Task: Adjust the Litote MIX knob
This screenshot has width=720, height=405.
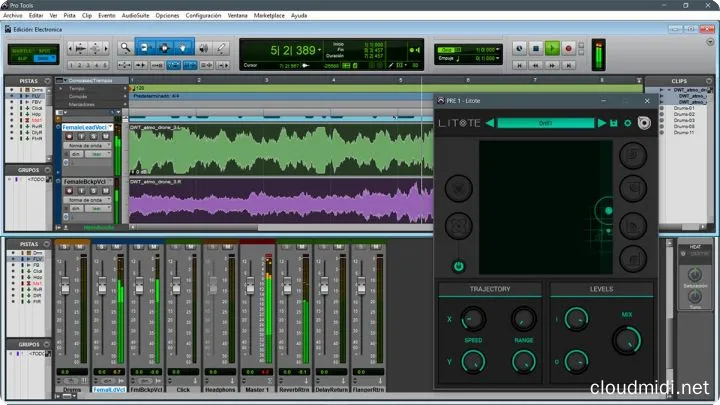Action: (626, 339)
